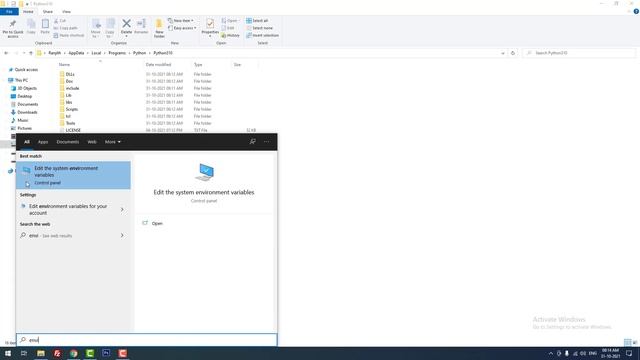Click the search feedback icon

tap(253, 142)
